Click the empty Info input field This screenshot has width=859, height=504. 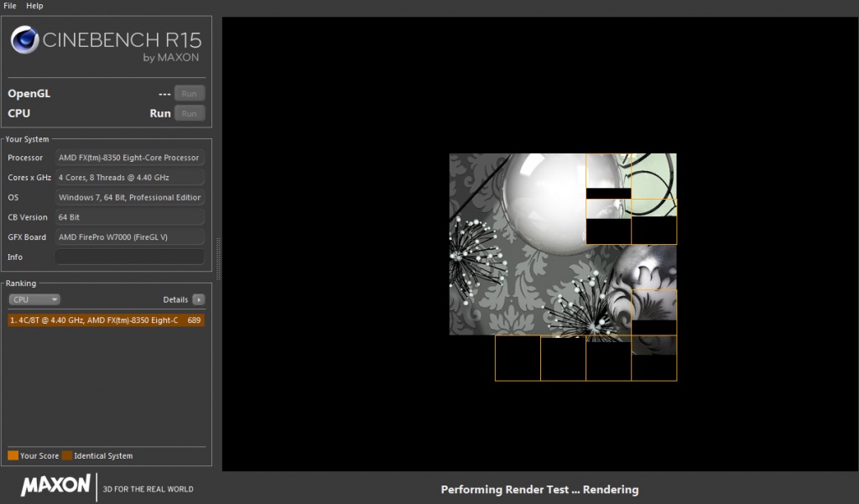tap(130, 257)
